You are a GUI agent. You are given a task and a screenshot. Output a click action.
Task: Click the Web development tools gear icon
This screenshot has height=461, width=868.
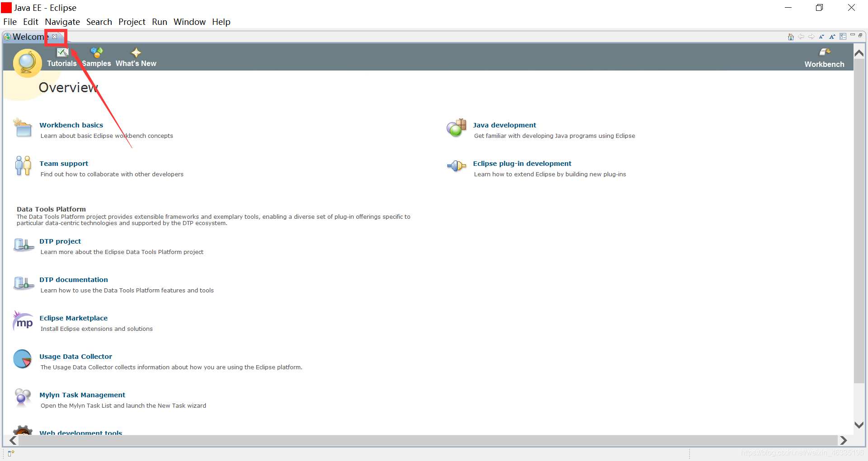[x=23, y=430]
